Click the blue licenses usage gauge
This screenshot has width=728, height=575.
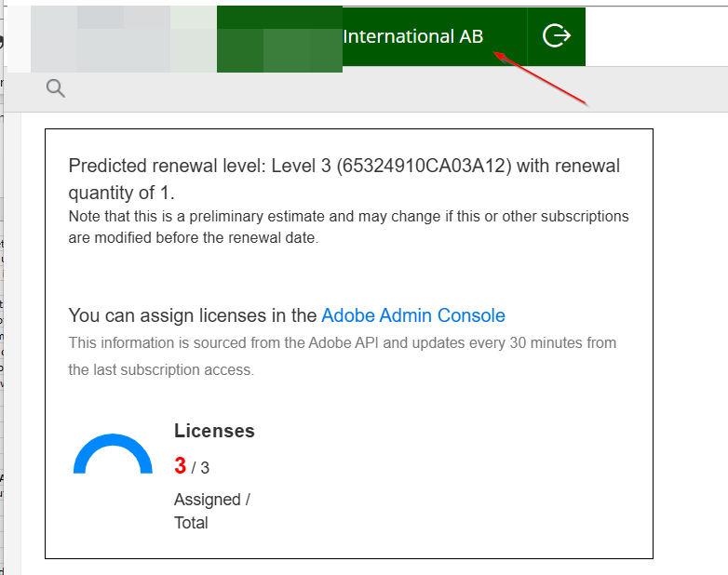click(113, 453)
